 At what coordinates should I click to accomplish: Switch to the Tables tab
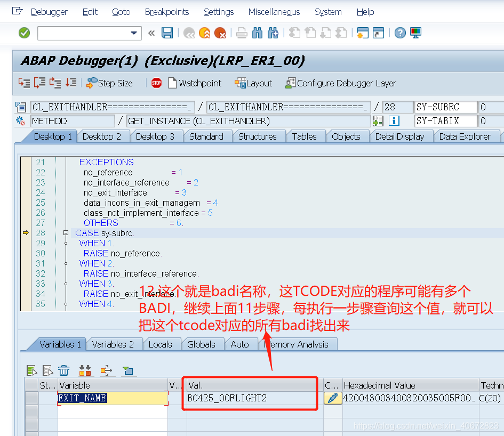coord(305,136)
